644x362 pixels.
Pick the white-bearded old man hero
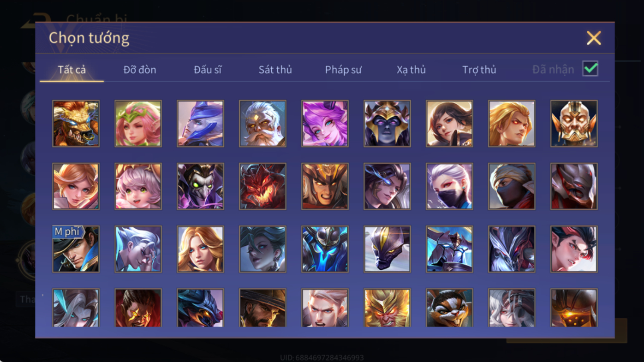point(262,124)
